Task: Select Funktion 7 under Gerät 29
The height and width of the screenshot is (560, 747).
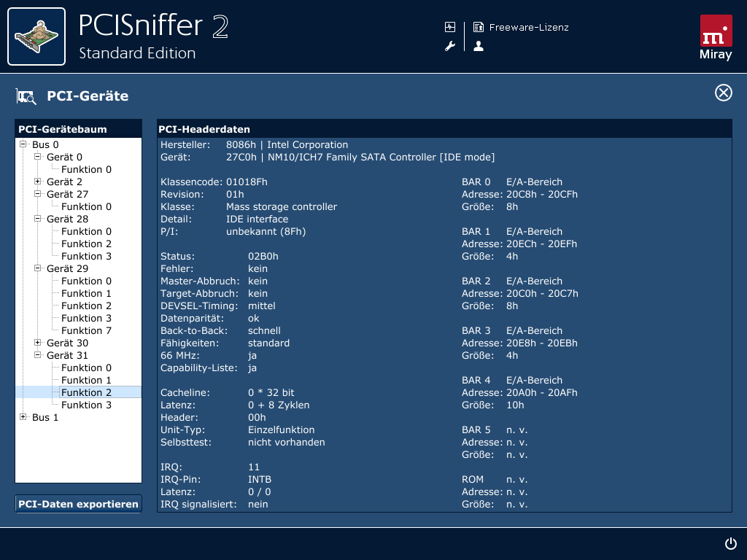Action: coord(87,330)
